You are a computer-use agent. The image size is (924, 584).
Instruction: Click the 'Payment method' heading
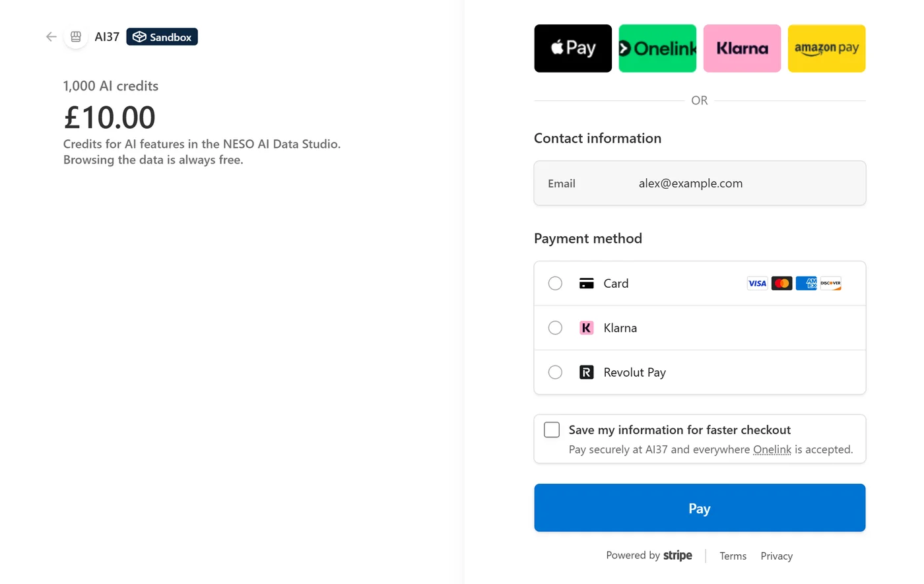click(x=587, y=238)
